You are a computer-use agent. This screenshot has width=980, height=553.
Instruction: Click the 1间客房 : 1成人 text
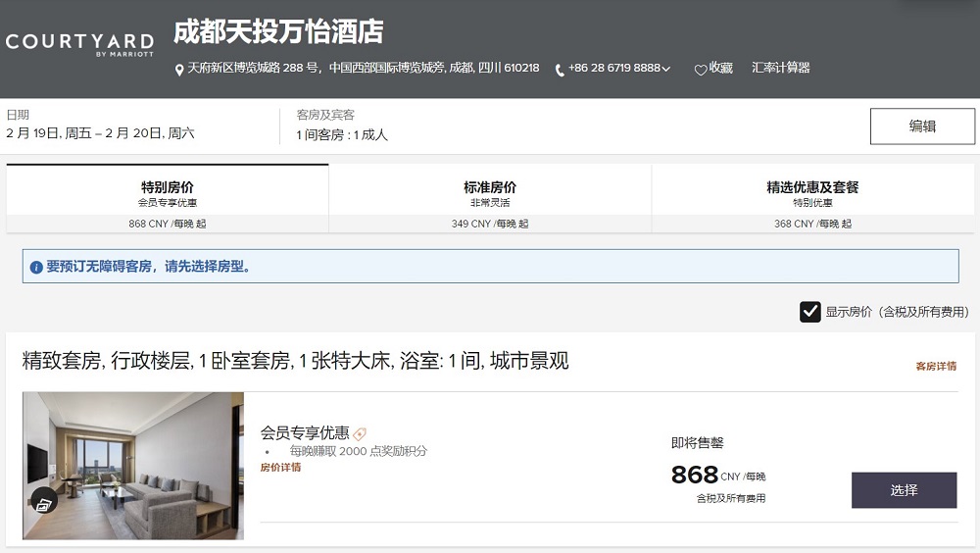(x=342, y=134)
